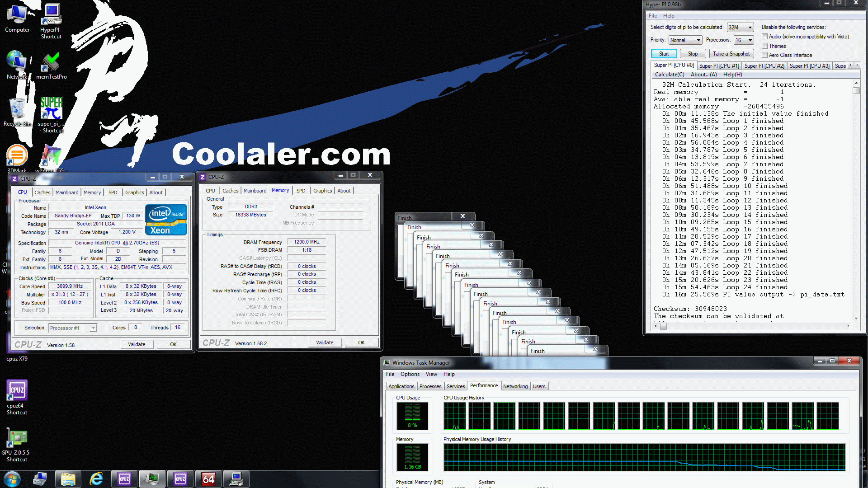Image resolution: width=868 pixels, height=488 pixels.
Task: Open the Hyper PI Help menu
Action: point(669,16)
